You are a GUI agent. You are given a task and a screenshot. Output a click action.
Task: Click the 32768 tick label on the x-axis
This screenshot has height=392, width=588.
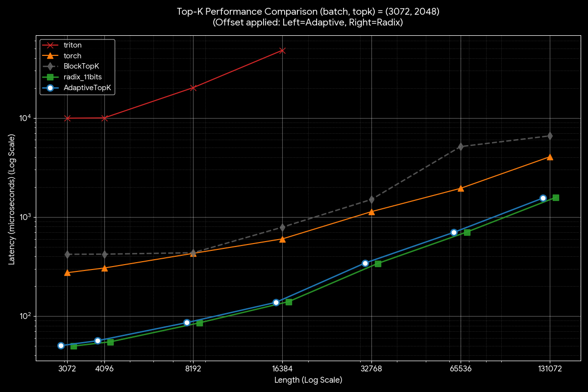(x=372, y=369)
